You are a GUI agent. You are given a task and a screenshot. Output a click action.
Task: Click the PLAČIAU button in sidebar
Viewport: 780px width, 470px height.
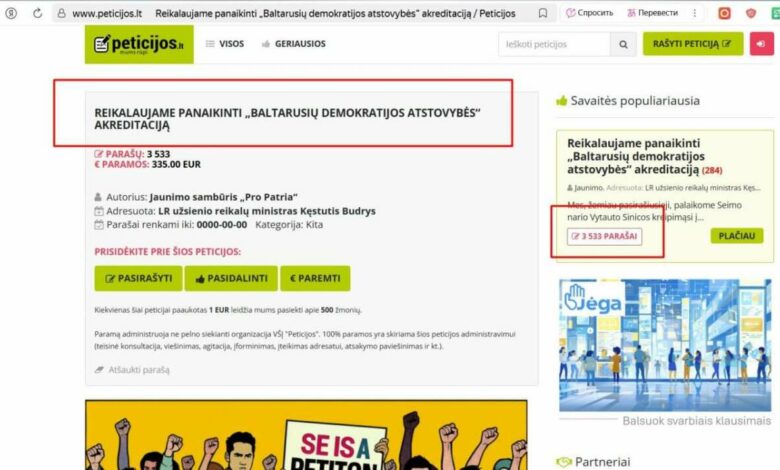click(x=737, y=236)
